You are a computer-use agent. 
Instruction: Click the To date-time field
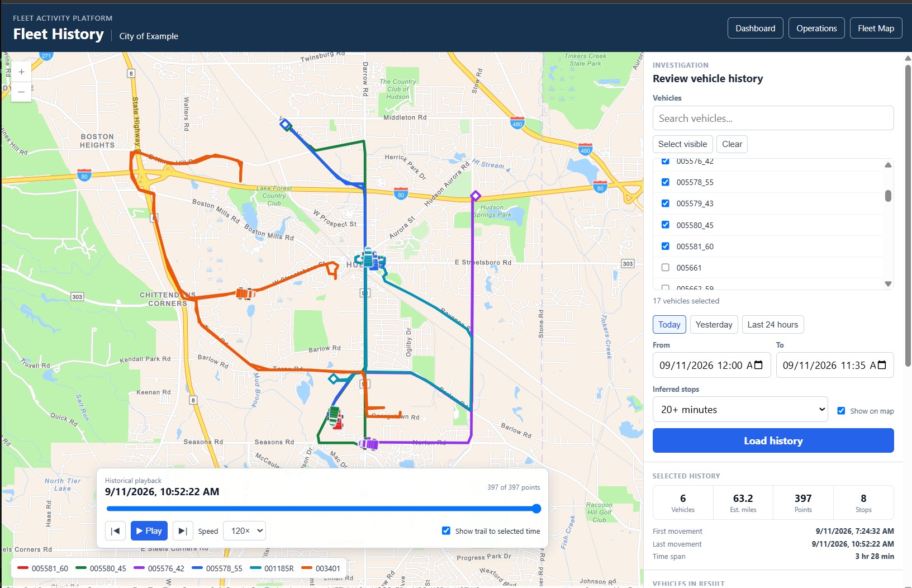click(x=835, y=365)
